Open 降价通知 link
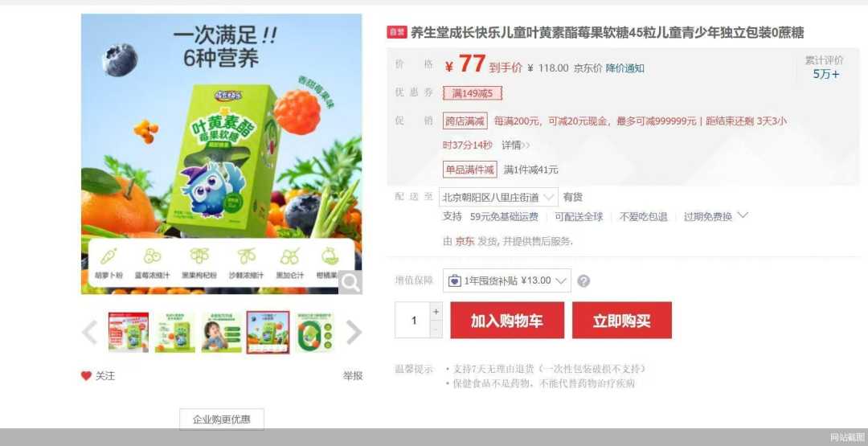The height and width of the screenshot is (446, 868). coord(624,68)
